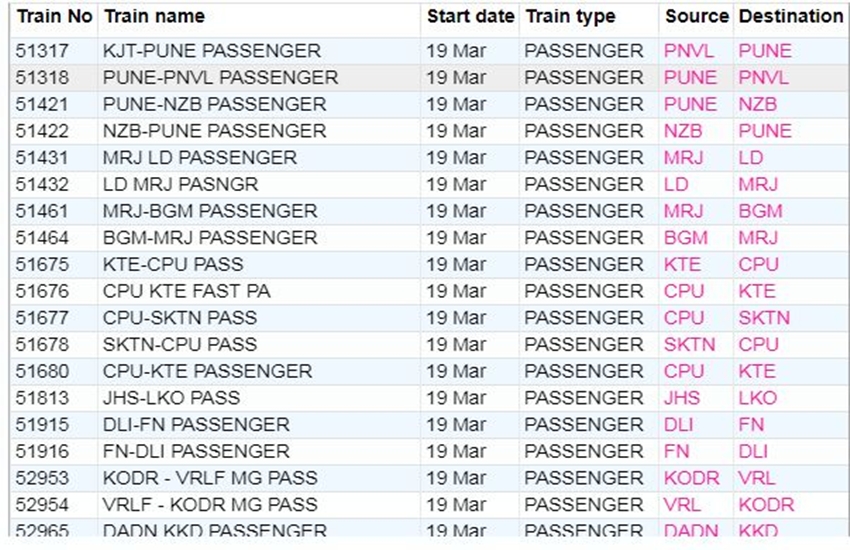The image size is (850, 550).
Task: Select the CPU KTE FAST PA row
Action: coord(186,291)
